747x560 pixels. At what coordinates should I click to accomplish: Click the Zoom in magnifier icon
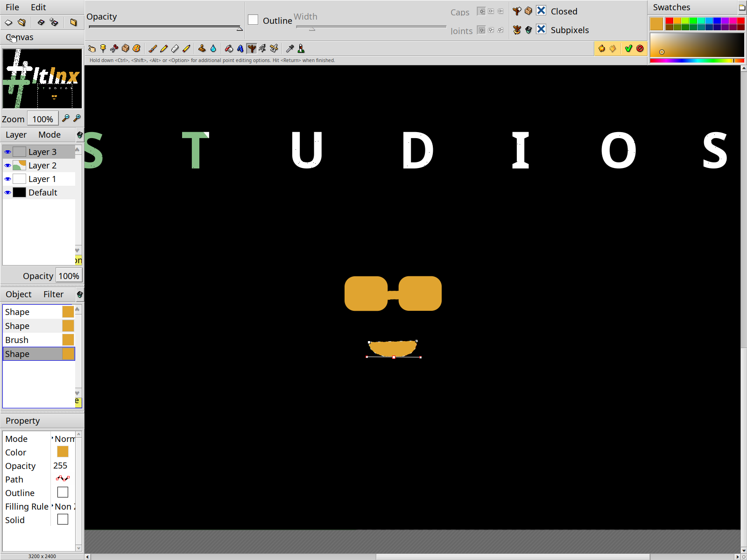click(77, 118)
